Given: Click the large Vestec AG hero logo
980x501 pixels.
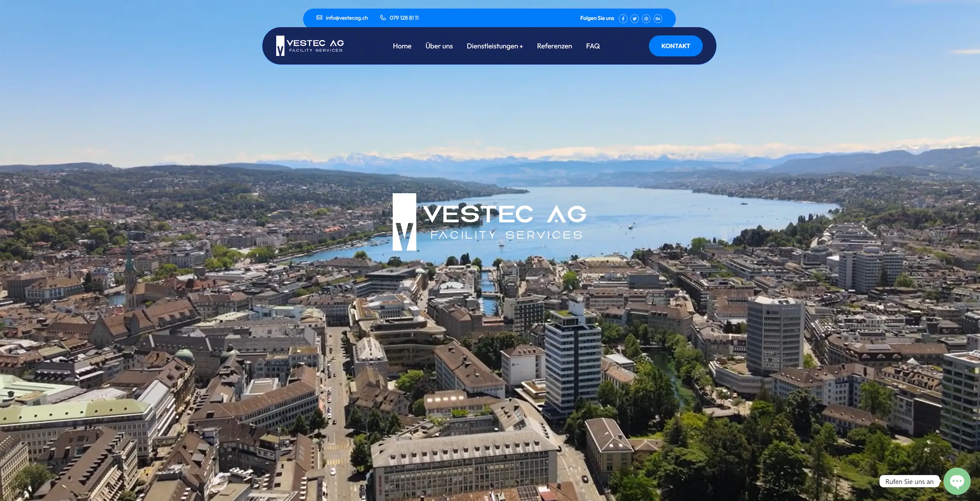Looking at the screenshot, I should click(x=489, y=222).
